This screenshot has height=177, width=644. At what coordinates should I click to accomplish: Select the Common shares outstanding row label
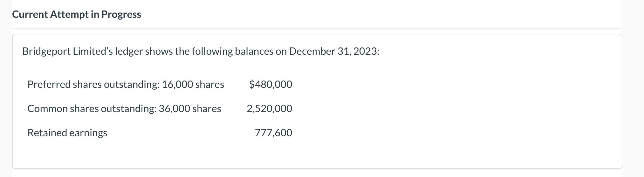pyautogui.click(x=124, y=109)
